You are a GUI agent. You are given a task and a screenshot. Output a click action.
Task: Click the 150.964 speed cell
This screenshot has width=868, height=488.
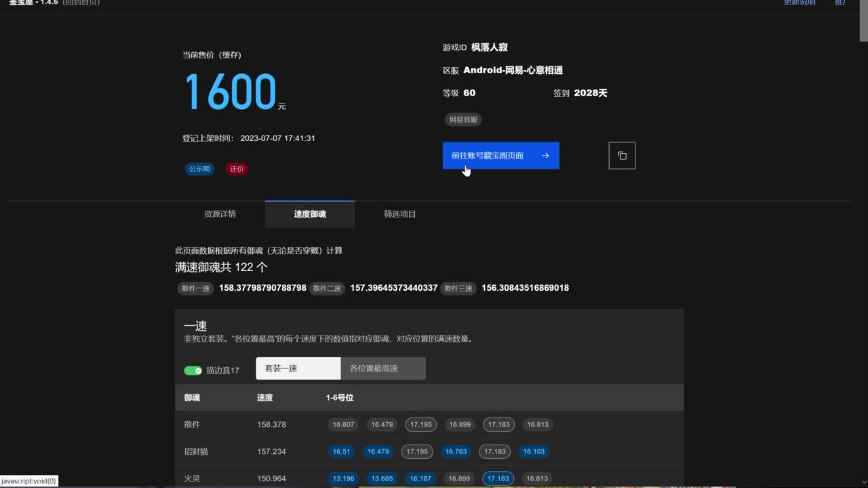click(271, 479)
